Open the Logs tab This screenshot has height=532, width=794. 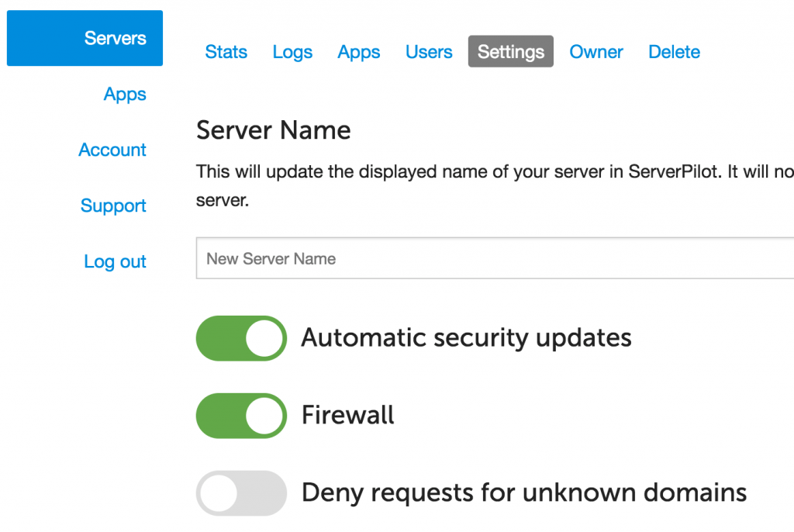click(292, 51)
